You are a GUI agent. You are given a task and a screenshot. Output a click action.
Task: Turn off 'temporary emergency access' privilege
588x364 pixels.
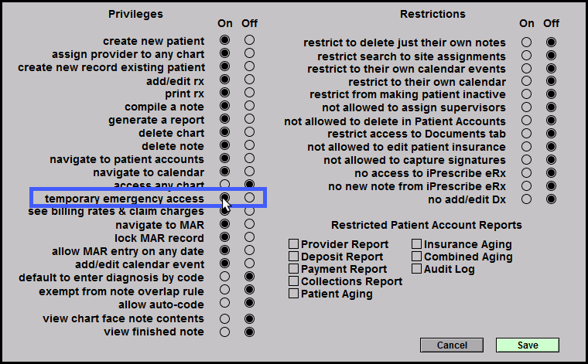click(x=249, y=199)
